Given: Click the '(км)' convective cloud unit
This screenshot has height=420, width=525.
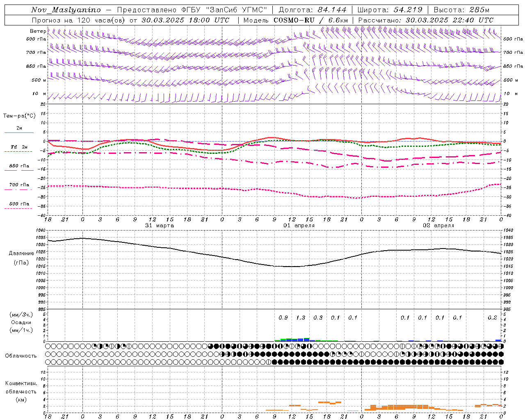Looking at the screenshot, I should [x=21, y=399].
